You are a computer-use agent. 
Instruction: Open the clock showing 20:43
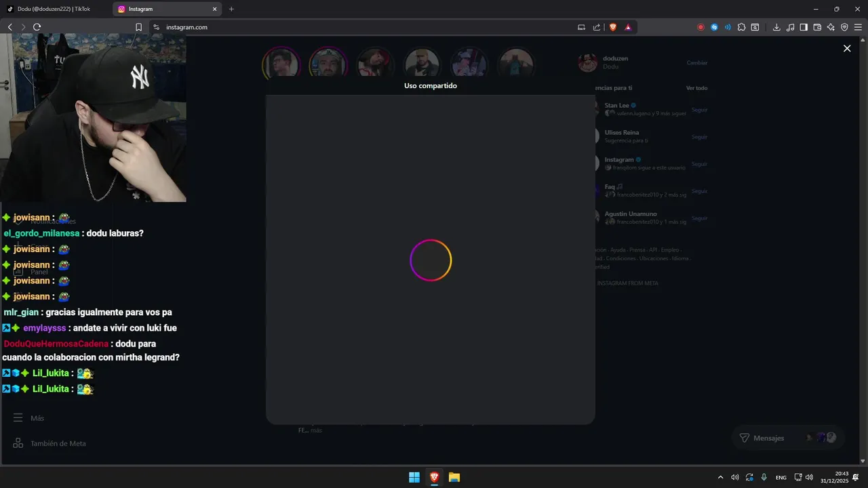[x=835, y=477]
